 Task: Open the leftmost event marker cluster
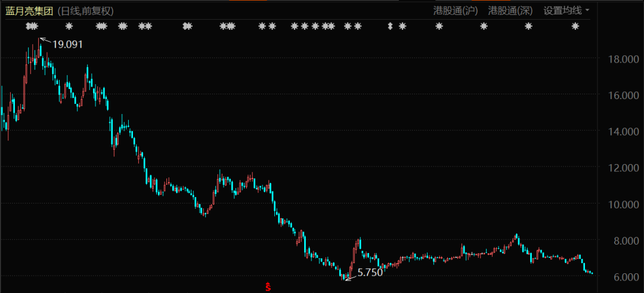[x=32, y=26]
